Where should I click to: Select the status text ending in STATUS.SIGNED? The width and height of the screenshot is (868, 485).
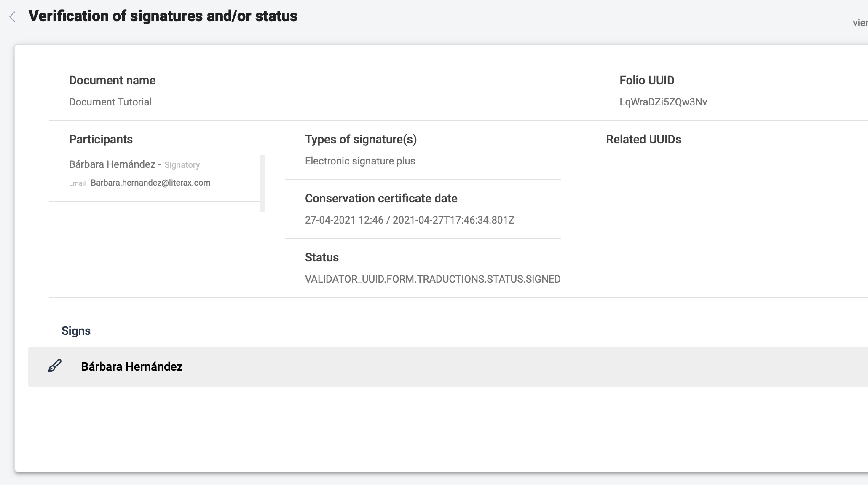[x=433, y=279]
